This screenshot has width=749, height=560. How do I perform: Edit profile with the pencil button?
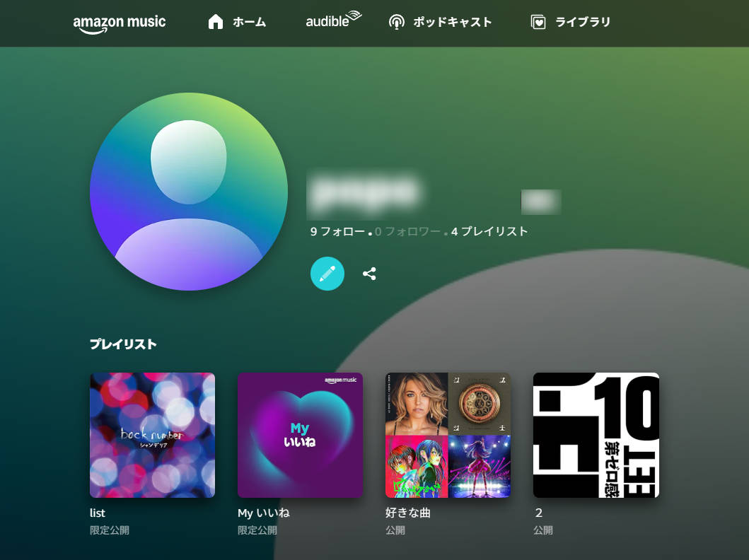[327, 274]
